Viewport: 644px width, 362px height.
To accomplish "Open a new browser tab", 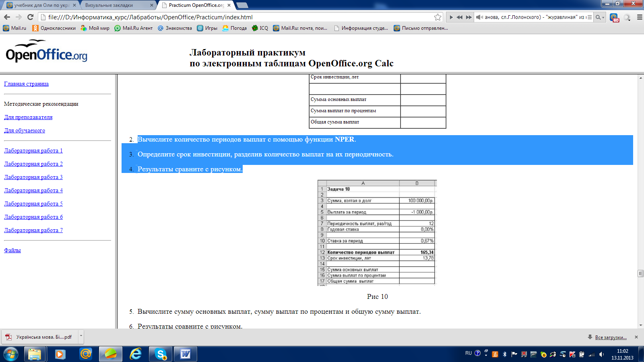I will point(242,5).
